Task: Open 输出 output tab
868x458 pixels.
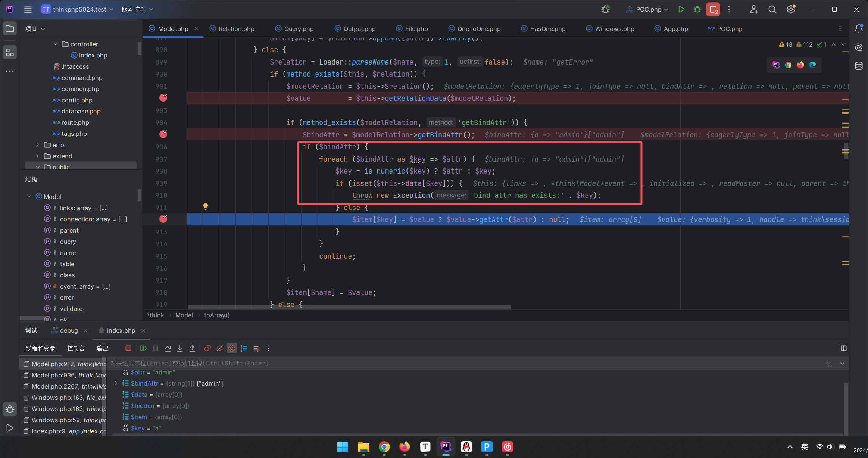Action: [103, 348]
